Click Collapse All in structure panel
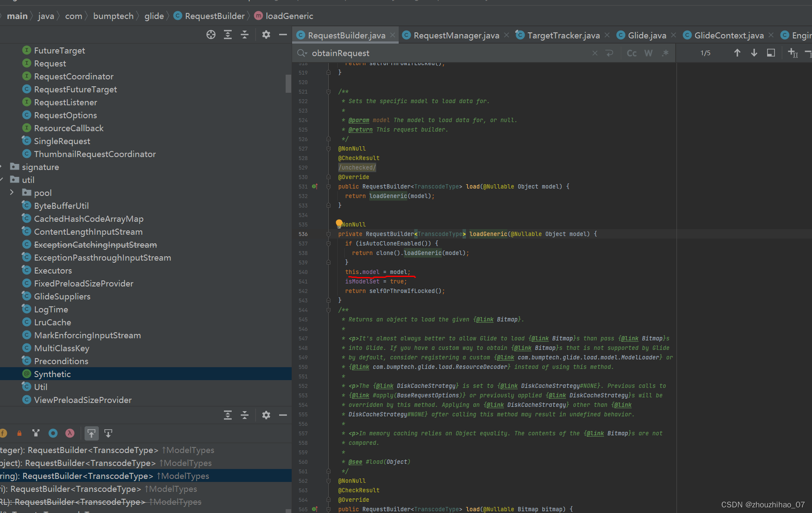The width and height of the screenshot is (812, 513). [245, 415]
